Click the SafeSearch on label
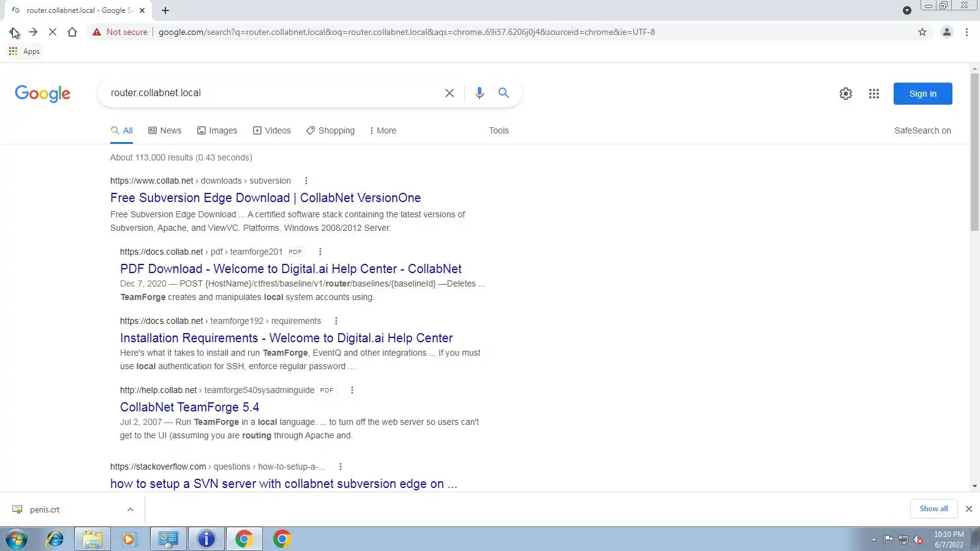Viewport: 980px width, 551px height. pyautogui.click(x=922, y=130)
